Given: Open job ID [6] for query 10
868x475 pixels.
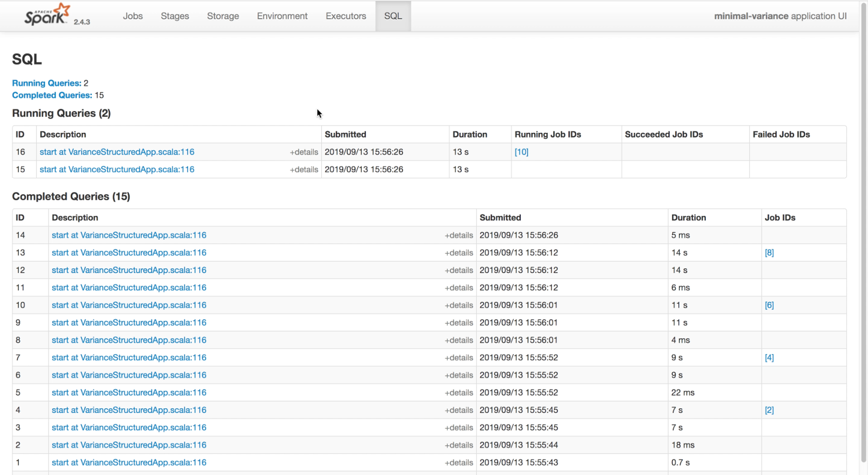Looking at the screenshot, I should click(x=769, y=305).
